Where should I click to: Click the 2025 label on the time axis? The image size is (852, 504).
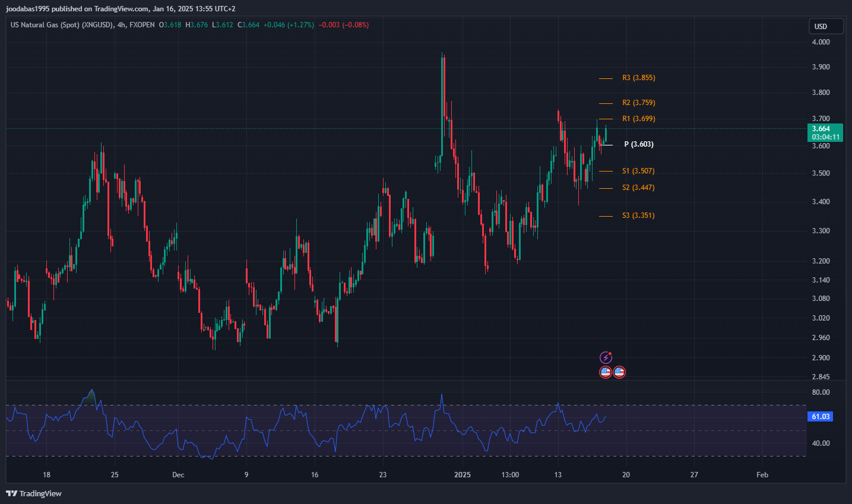click(x=462, y=475)
